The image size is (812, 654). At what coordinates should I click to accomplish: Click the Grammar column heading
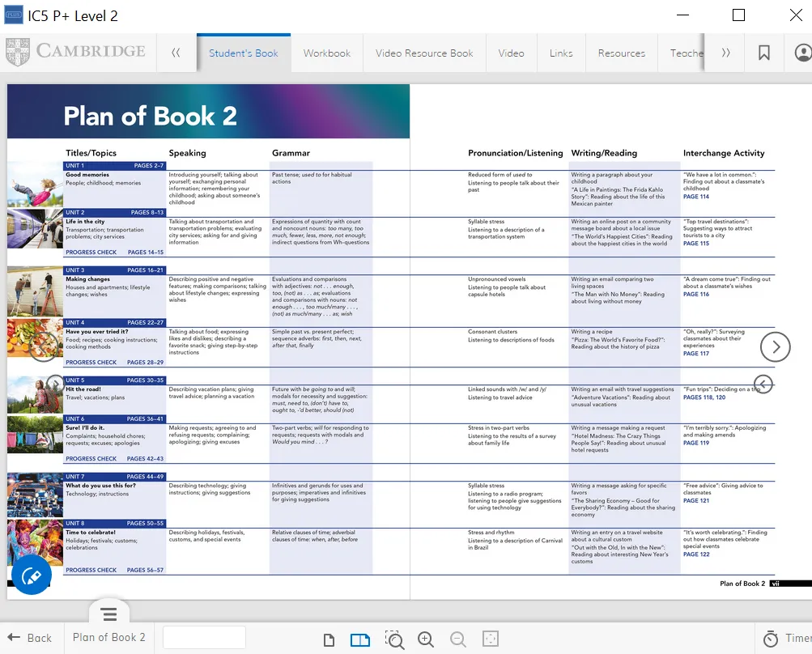(291, 153)
